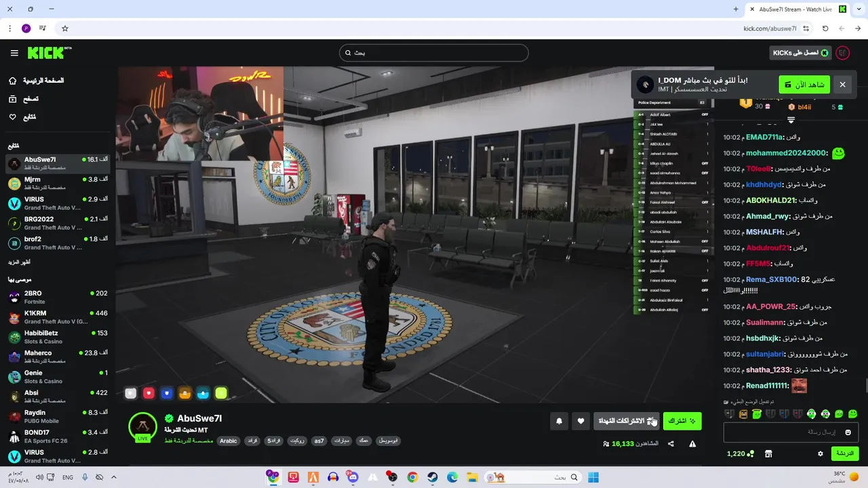Click the AbuSwe7l channel name
The height and width of the screenshot is (488, 868).
coord(199,419)
